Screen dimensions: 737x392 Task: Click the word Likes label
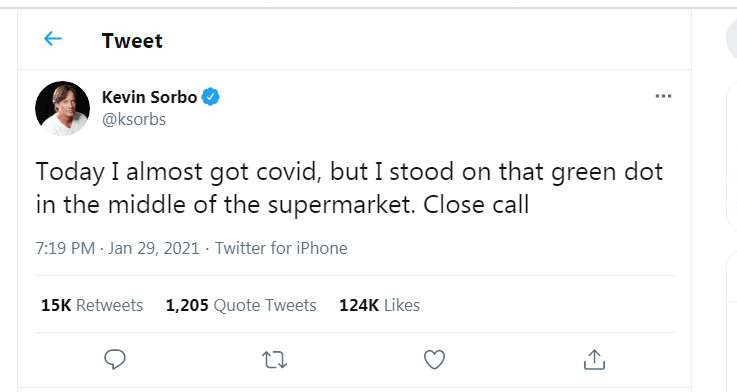[402, 306]
